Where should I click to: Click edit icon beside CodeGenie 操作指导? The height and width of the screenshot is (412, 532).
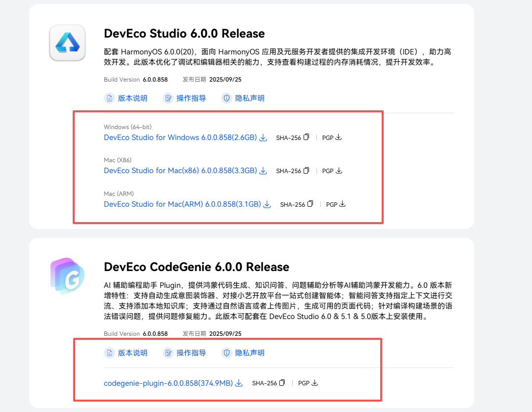pos(168,353)
